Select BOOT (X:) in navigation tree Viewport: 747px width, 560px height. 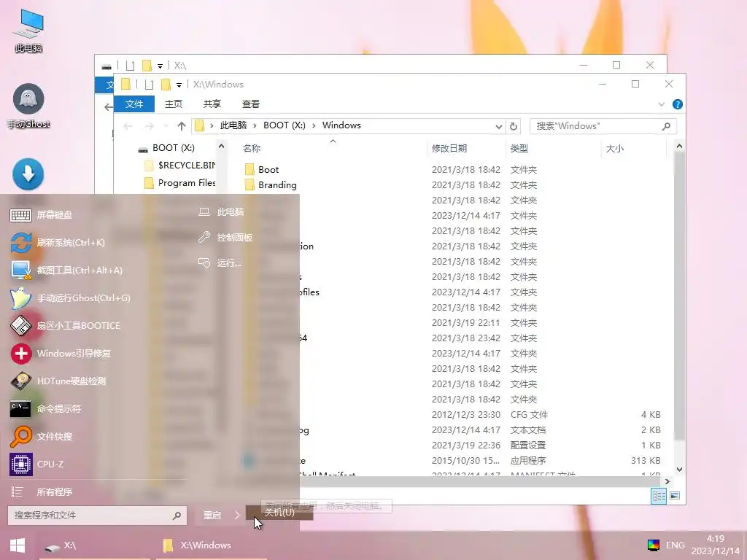[174, 148]
